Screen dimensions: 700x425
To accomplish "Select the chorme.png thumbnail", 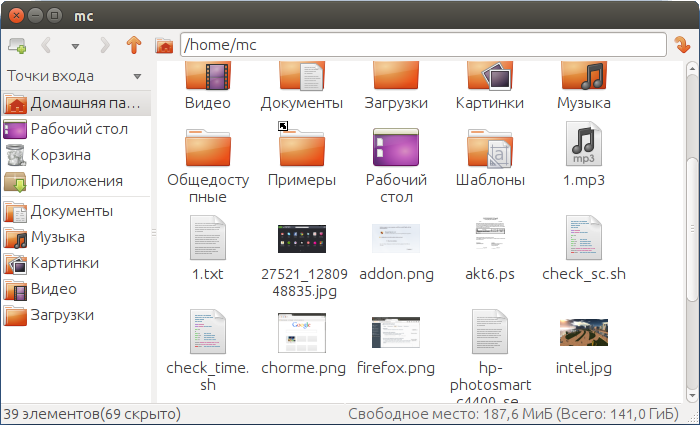I will coord(302,333).
